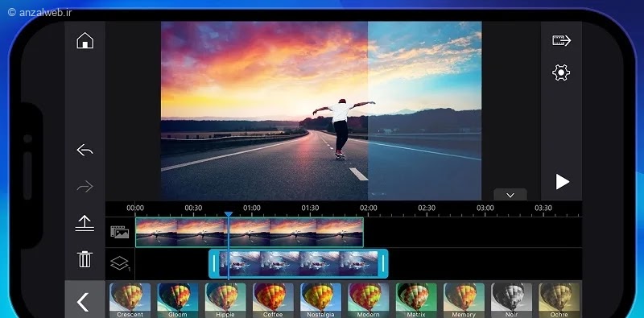The width and height of the screenshot is (644, 318).
Task: Grab the right trim handle of overlay clip
Action: point(383,264)
